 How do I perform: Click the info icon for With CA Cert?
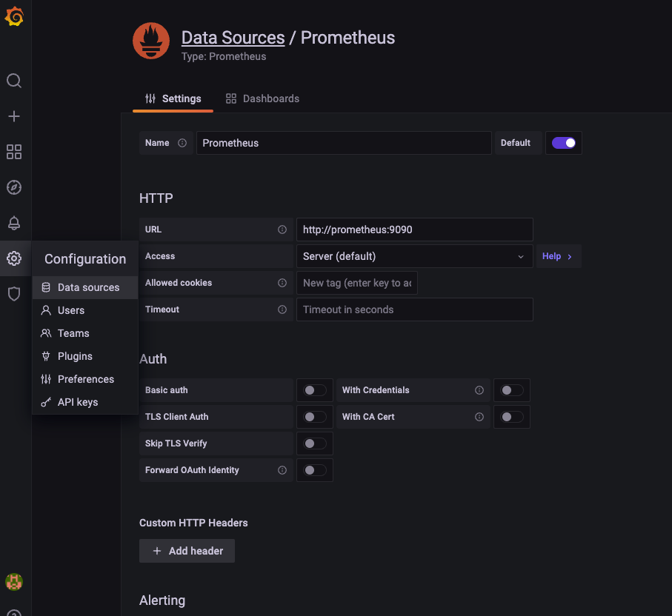tap(479, 417)
